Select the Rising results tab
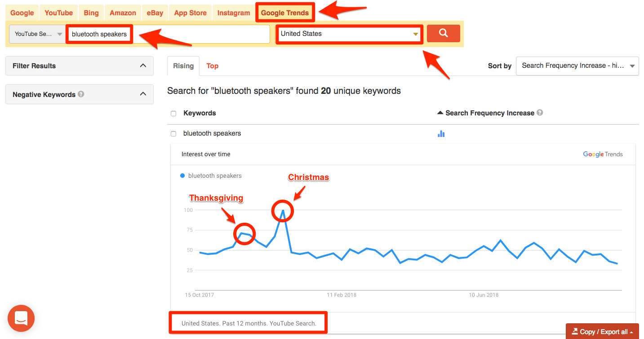 (183, 66)
